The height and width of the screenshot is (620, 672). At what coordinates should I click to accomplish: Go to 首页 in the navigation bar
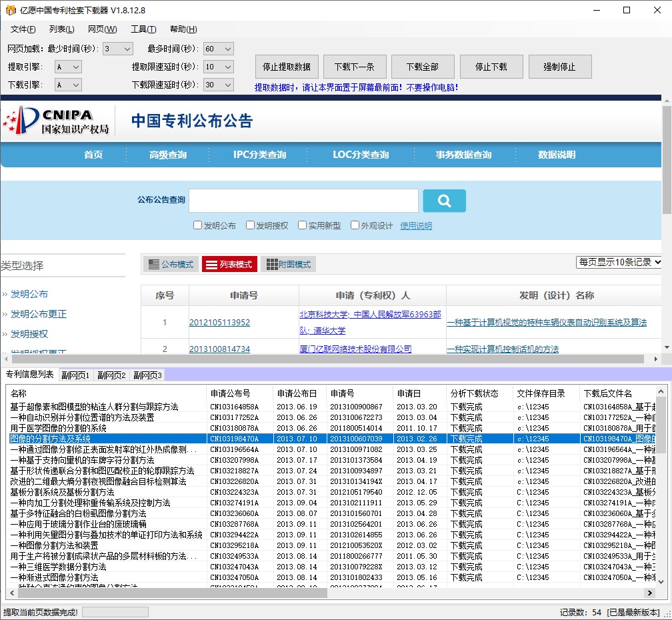click(x=93, y=155)
